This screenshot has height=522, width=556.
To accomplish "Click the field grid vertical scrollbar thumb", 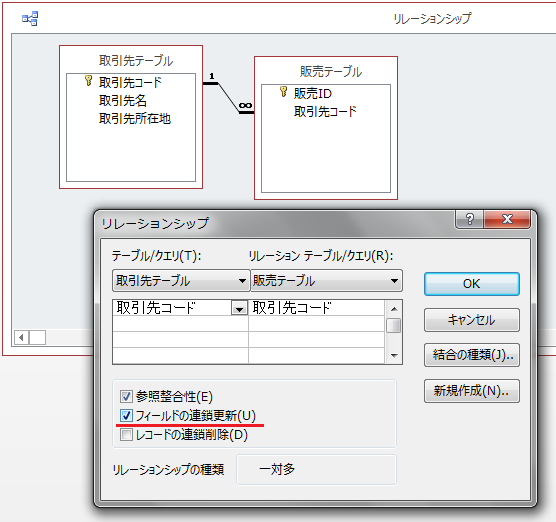I will point(394,326).
